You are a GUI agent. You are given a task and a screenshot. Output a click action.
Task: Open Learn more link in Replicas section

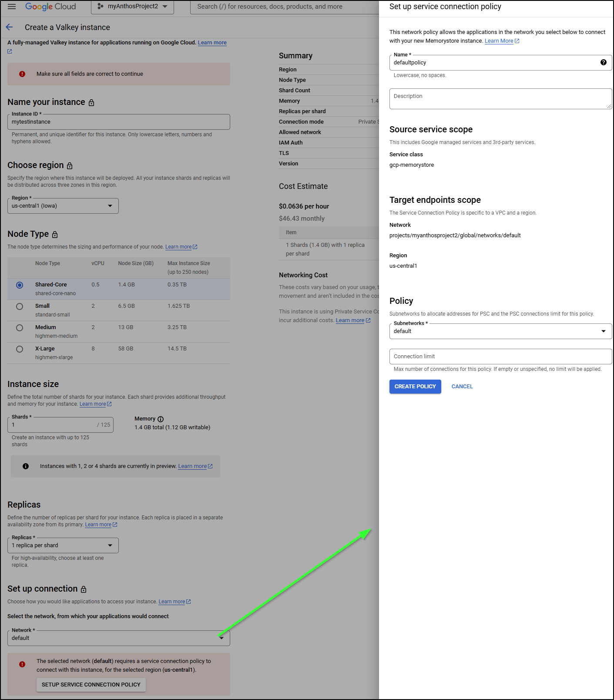click(101, 525)
